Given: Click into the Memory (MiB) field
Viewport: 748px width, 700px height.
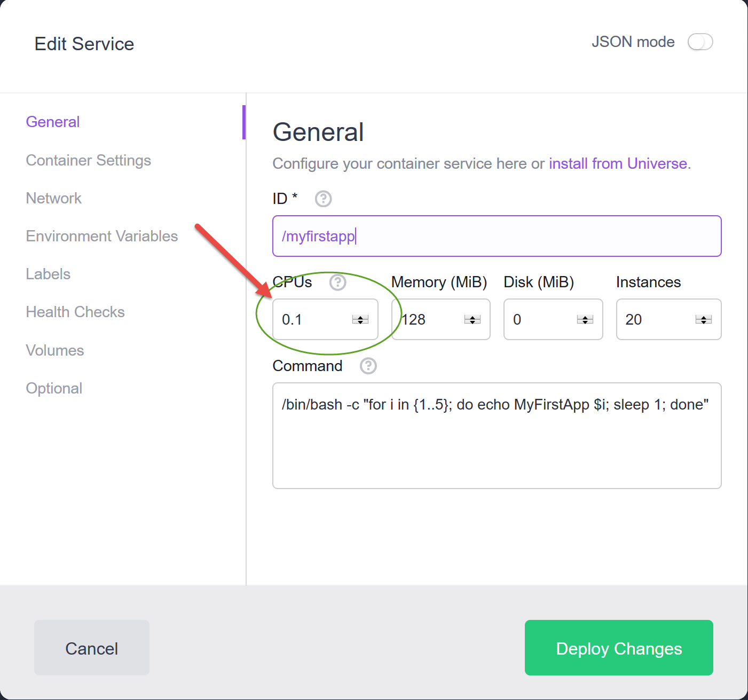Looking at the screenshot, I should click(441, 319).
